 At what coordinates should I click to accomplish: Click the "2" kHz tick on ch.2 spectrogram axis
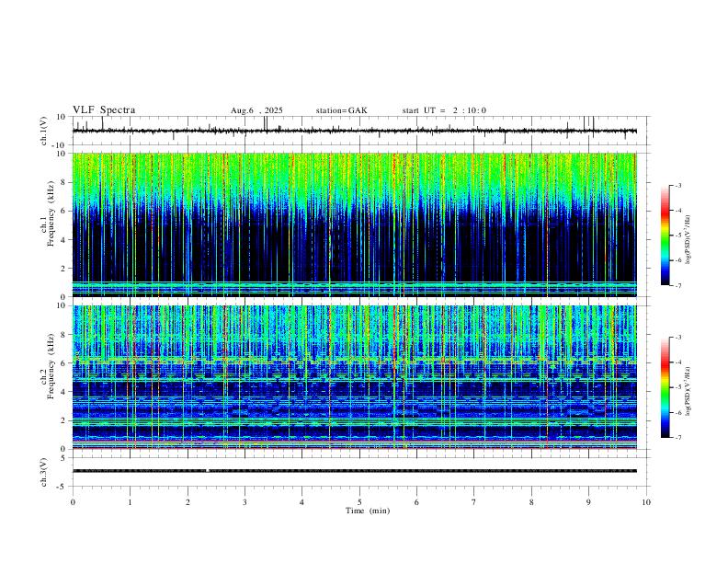click(63, 420)
